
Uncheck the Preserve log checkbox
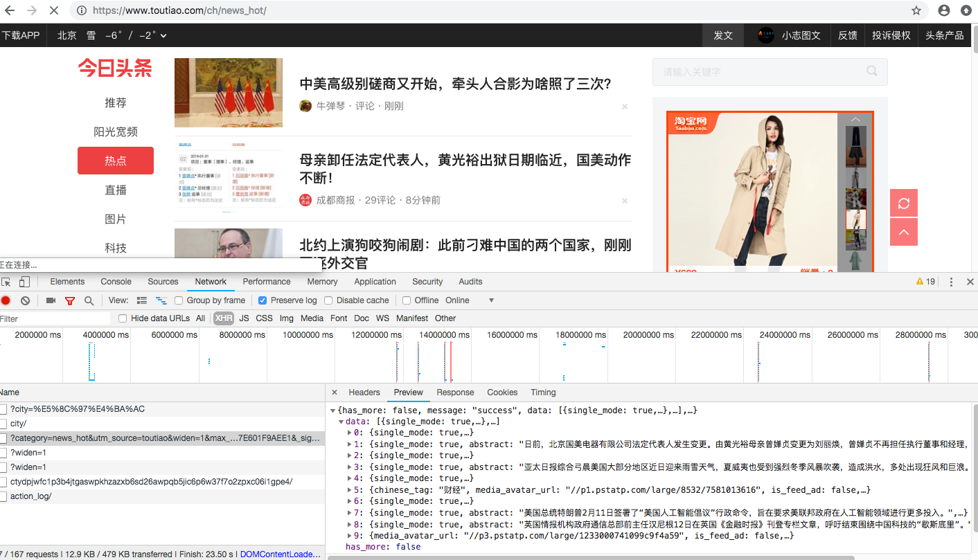[x=263, y=300]
